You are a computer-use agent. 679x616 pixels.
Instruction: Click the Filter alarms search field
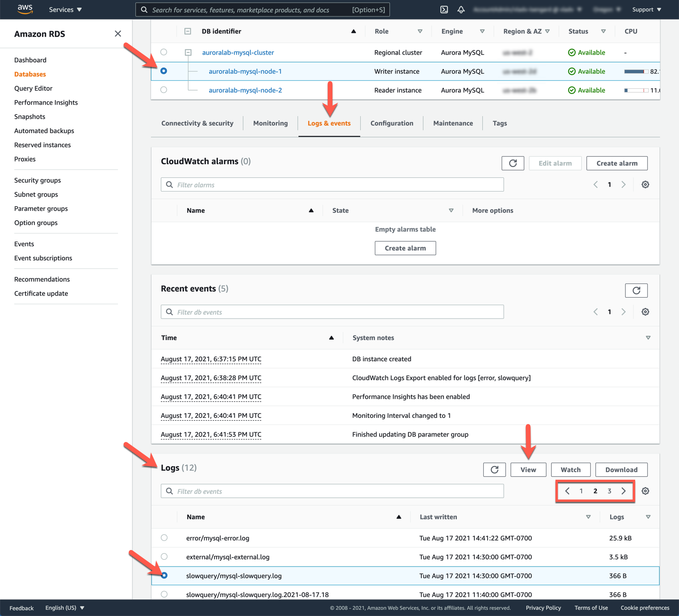(x=332, y=184)
